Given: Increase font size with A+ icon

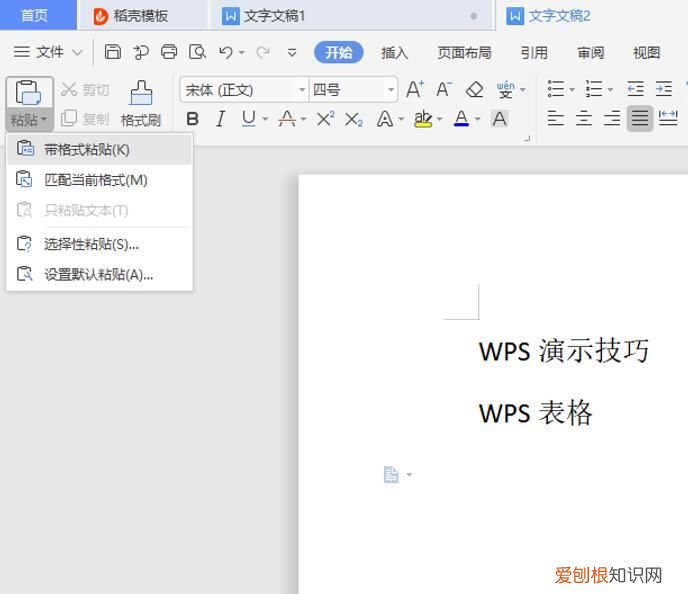Looking at the screenshot, I should coord(415,89).
